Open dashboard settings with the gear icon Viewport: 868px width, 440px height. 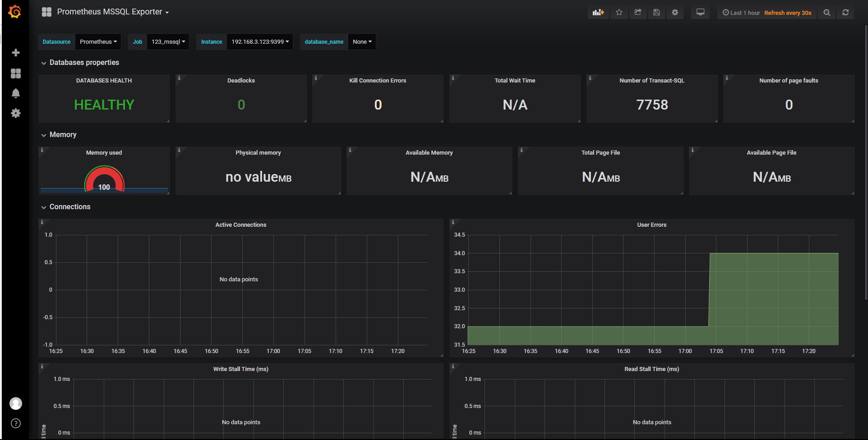click(675, 12)
